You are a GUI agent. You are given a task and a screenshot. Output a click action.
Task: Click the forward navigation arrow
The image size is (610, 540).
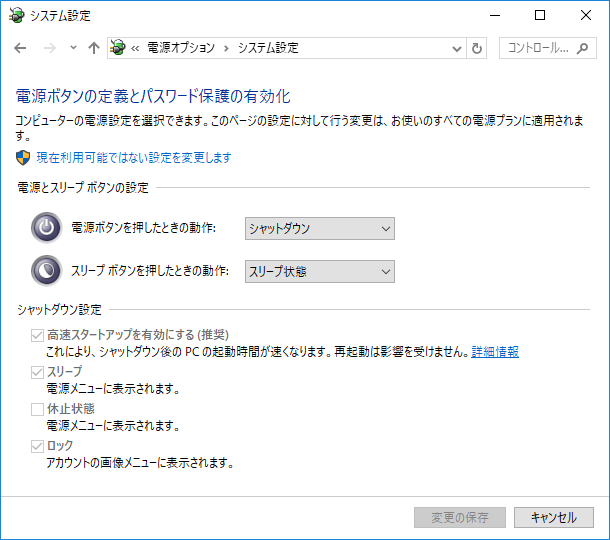[47, 48]
